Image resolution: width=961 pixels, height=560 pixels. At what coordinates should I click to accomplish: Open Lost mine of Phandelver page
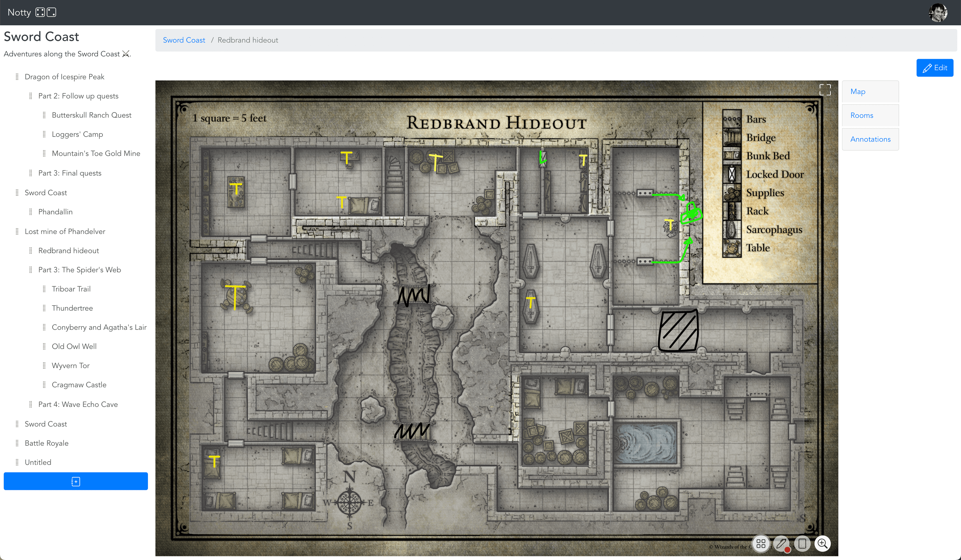coord(65,231)
